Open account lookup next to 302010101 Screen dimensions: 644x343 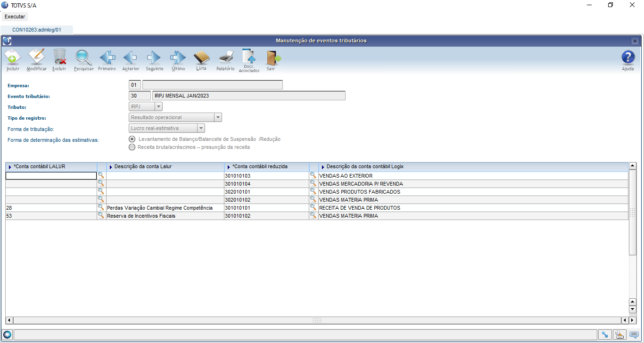(x=313, y=191)
